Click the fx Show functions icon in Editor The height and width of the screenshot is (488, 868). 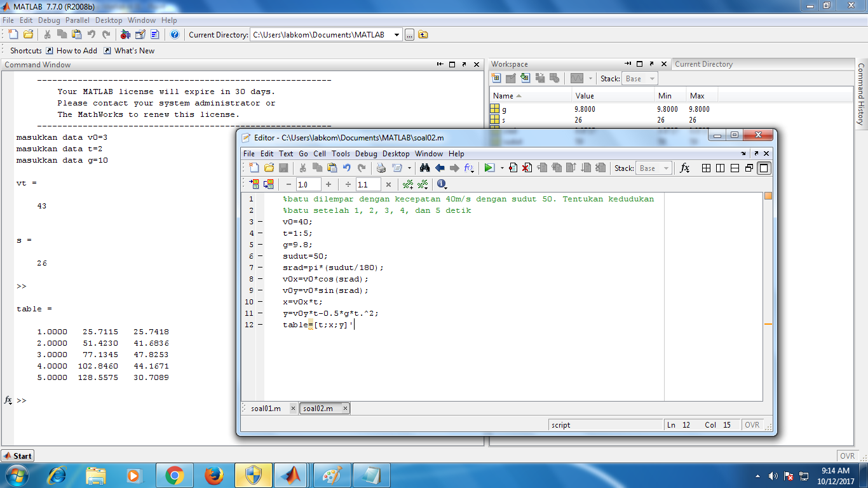pos(685,168)
